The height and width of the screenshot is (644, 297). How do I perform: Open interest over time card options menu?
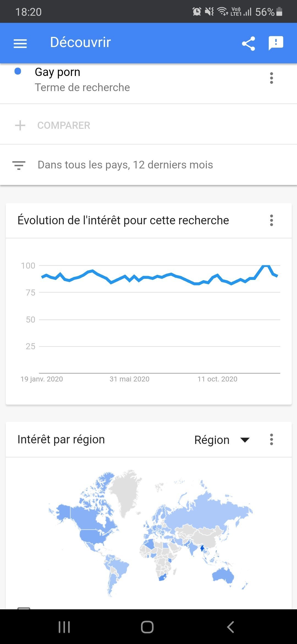click(x=271, y=220)
